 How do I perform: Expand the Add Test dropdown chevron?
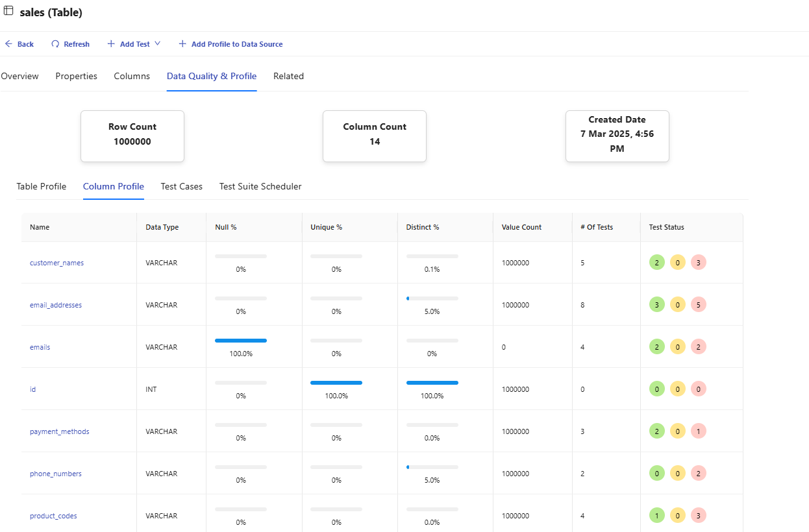[x=157, y=44]
